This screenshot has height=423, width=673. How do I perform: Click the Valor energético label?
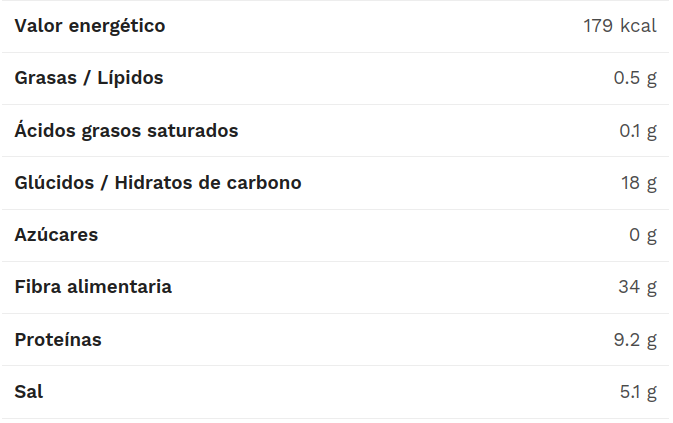[90, 26]
